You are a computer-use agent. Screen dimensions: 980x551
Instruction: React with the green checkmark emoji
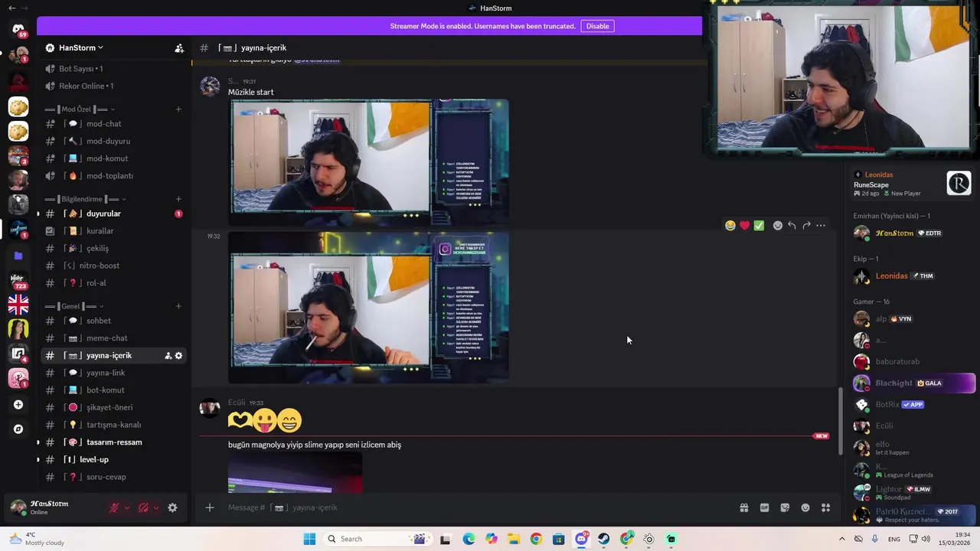[x=759, y=226]
